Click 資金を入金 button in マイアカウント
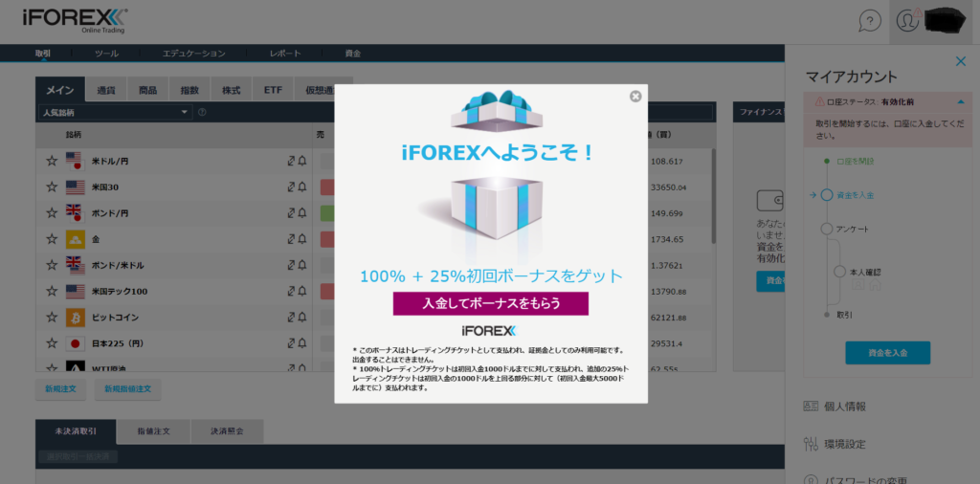This screenshot has height=484, width=980. [887, 353]
